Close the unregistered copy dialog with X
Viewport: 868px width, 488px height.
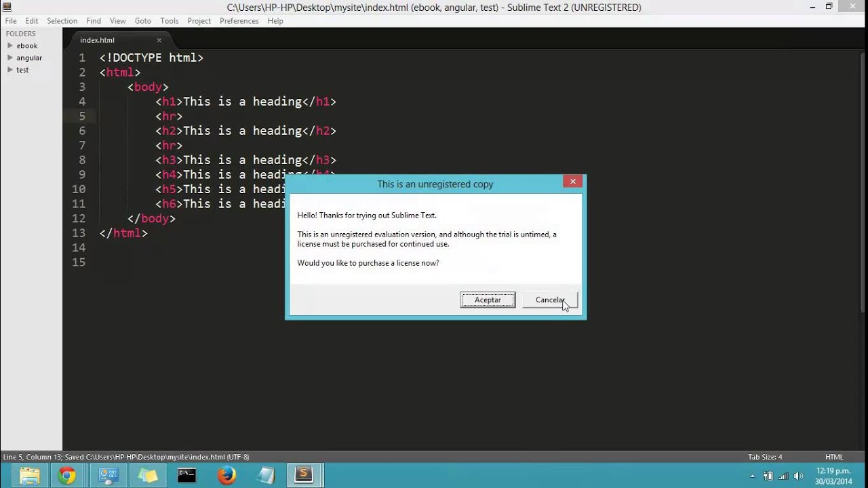tap(573, 182)
